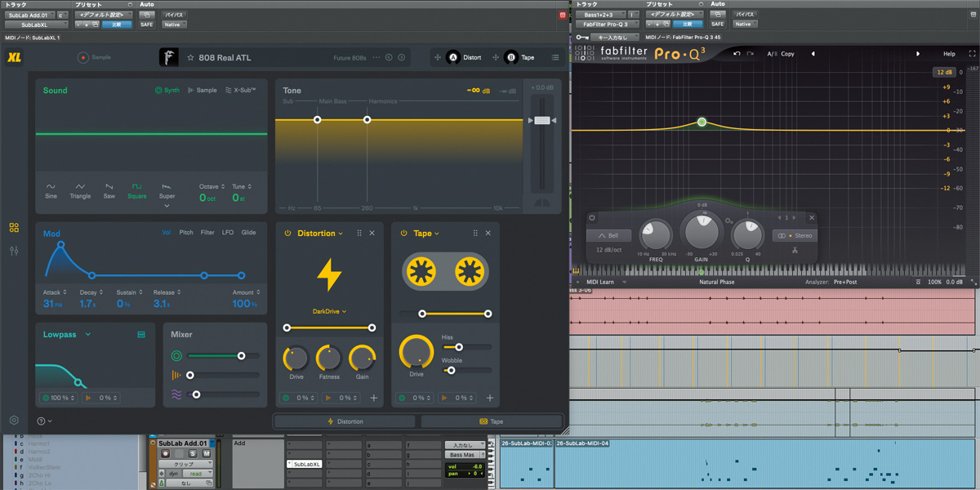This screenshot has height=490, width=980.
Task: Open the Distortion type dropdown
Action: point(321,234)
